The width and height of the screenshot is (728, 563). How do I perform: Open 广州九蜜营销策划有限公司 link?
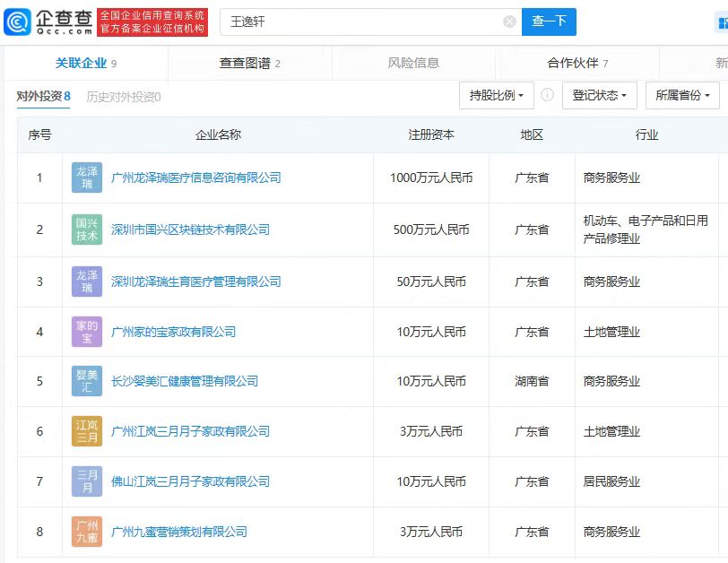click(x=178, y=532)
